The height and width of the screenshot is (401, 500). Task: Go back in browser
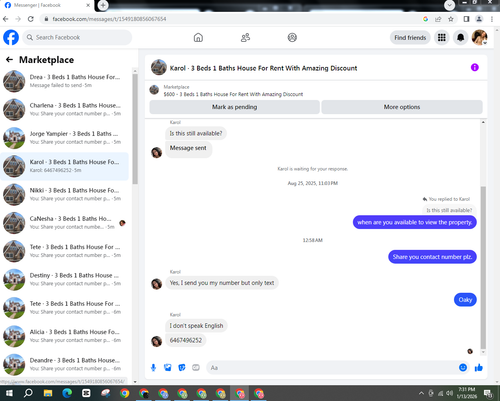click(6, 19)
